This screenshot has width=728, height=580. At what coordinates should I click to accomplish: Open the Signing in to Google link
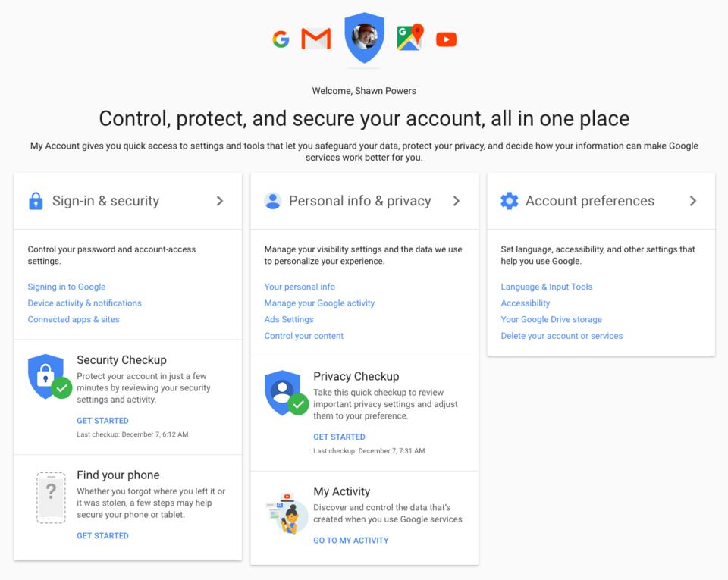click(67, 287)
